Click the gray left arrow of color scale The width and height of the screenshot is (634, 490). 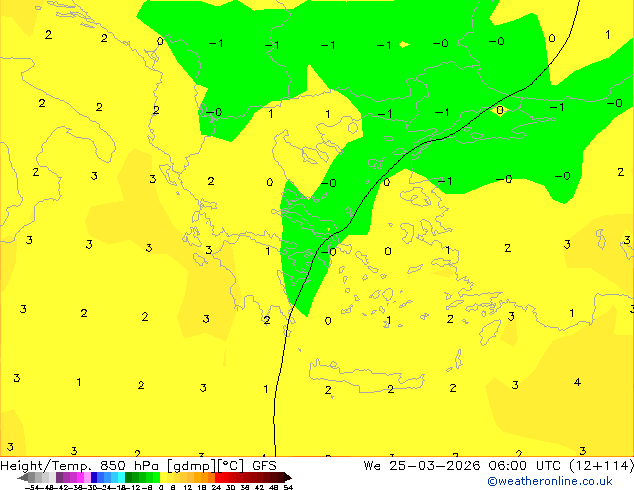(x=23, y=477)
